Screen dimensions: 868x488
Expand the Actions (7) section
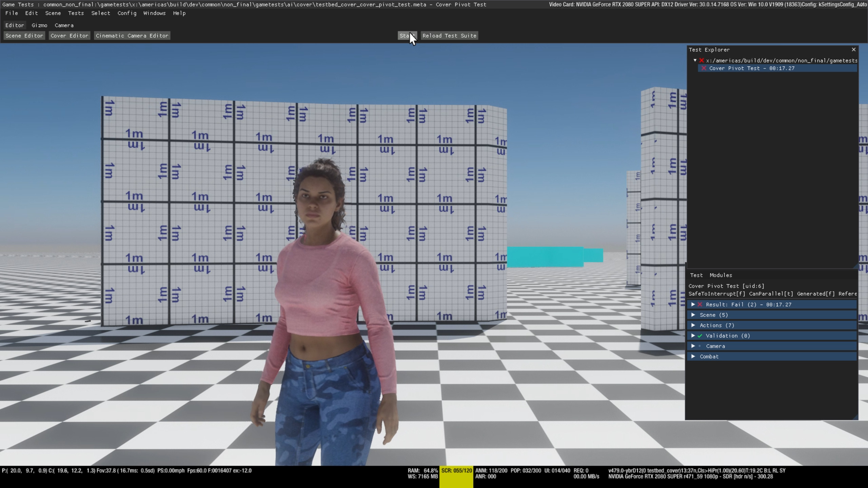coord(772,325)
